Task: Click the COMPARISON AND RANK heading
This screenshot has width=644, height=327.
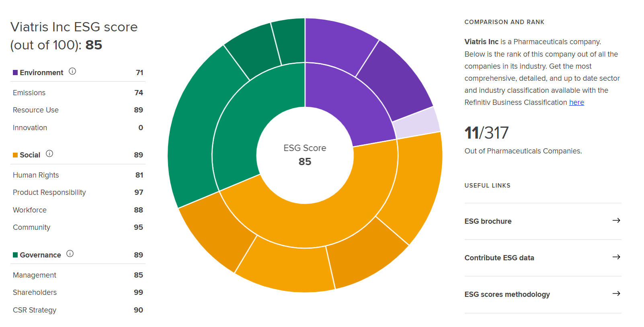Action: tap(504, 22)
